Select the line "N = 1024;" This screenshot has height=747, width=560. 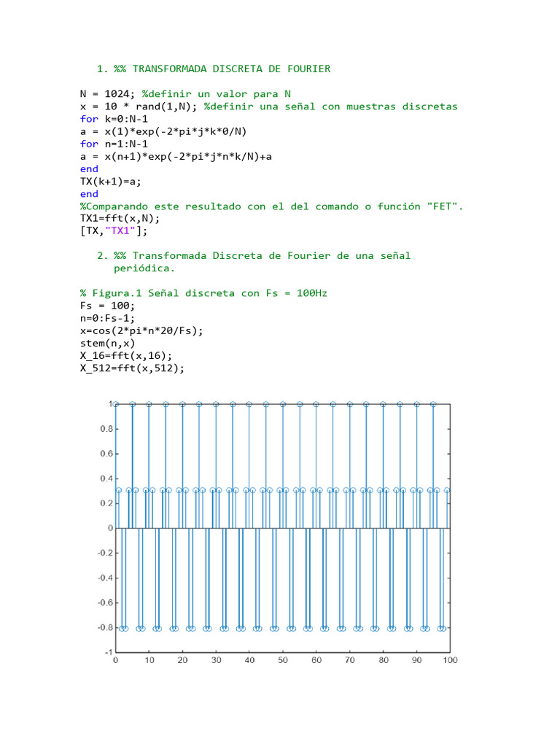[x=108, y=94]
